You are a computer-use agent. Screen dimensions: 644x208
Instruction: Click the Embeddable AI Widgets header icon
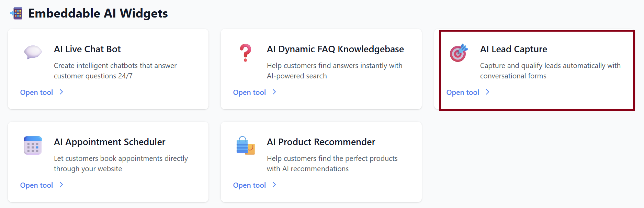click(x=16, y=13)
